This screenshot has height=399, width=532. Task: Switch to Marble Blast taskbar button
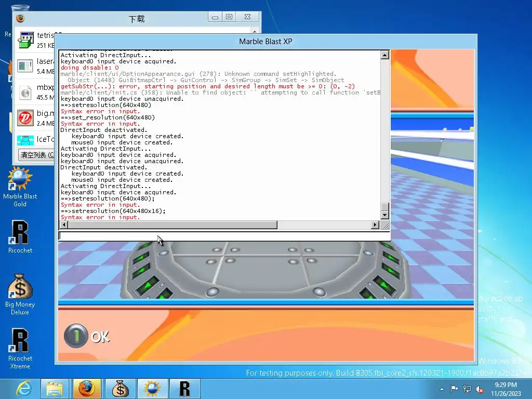click(152, 389)
